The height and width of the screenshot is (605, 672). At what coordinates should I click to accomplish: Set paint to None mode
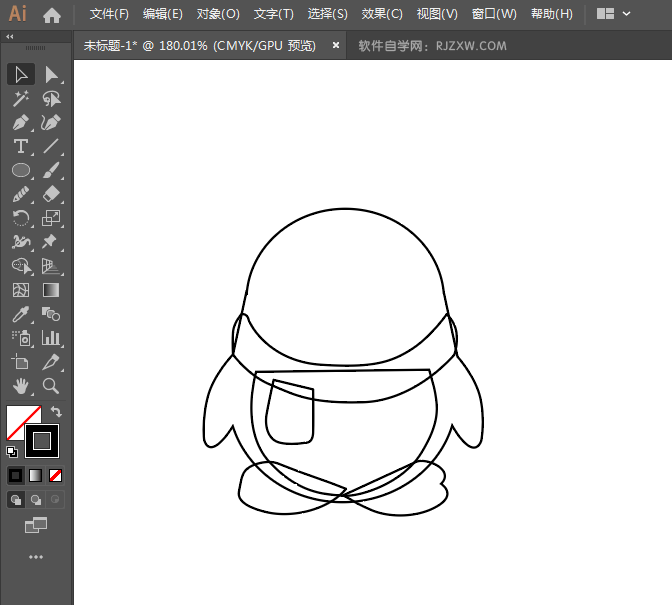[56, 475]
